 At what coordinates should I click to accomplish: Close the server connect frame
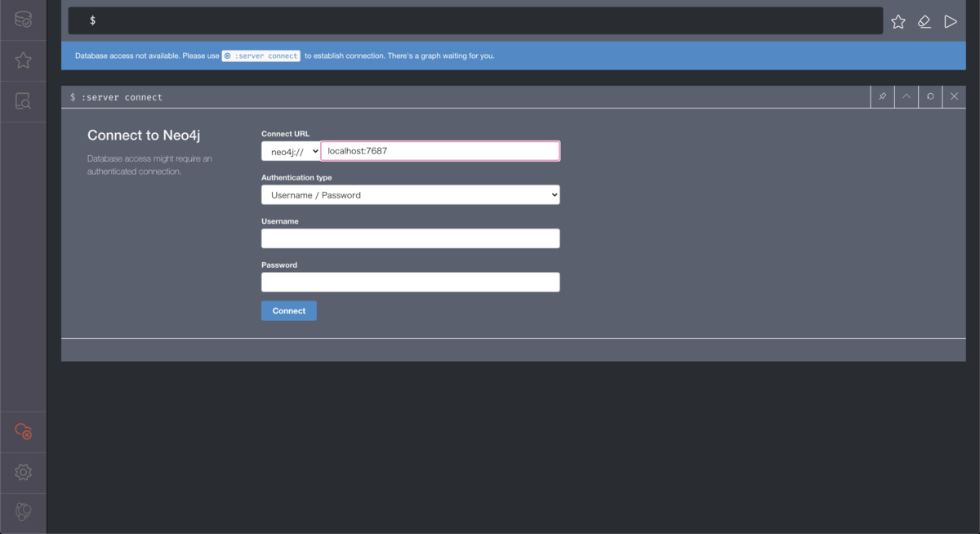tap(954, 96)
